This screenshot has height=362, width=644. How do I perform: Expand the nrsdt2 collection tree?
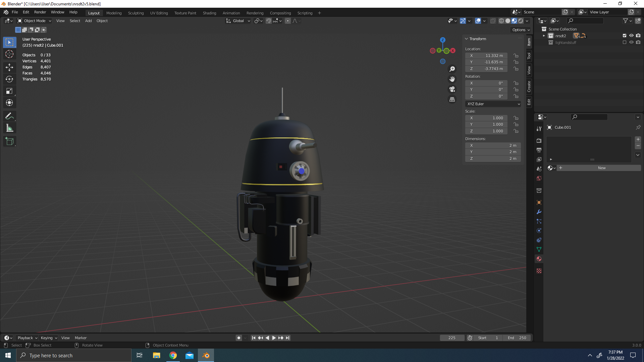coord(544,36)
